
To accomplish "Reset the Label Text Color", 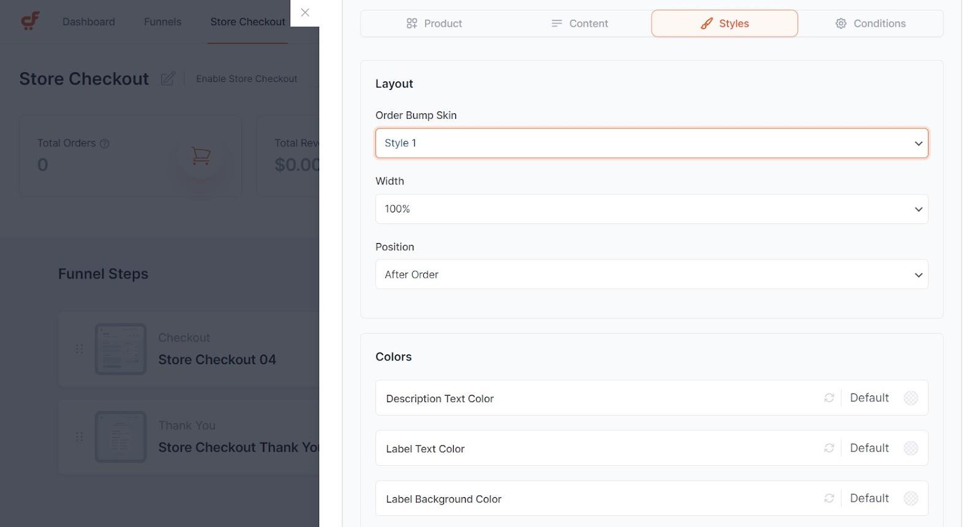I will click(829, 448).
